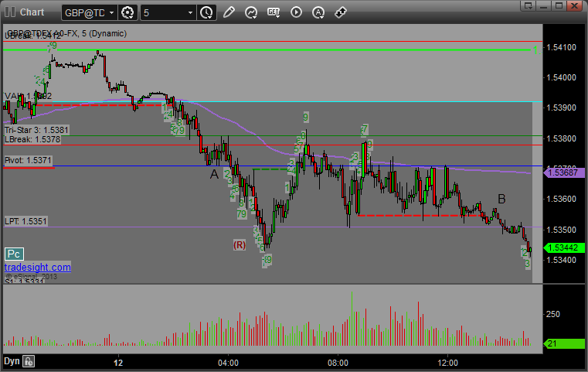Expand the interval 5 dropdown arrow
The height and width of the screenshot is (372, 588).
tap(190, 13)
